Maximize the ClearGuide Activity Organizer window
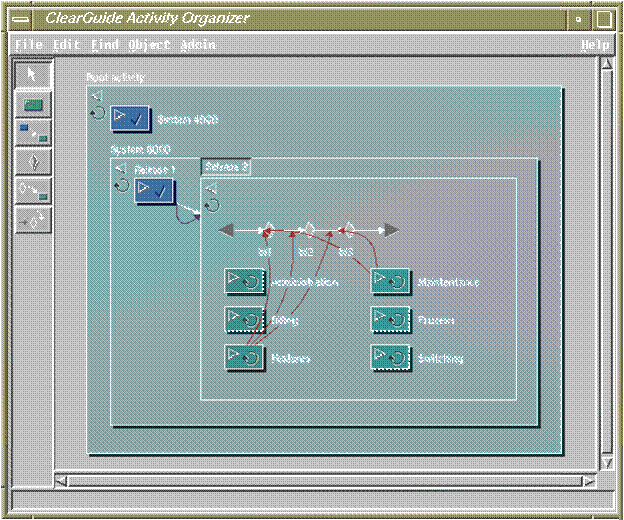The image size is (624, 520). [x=604, y=19]
